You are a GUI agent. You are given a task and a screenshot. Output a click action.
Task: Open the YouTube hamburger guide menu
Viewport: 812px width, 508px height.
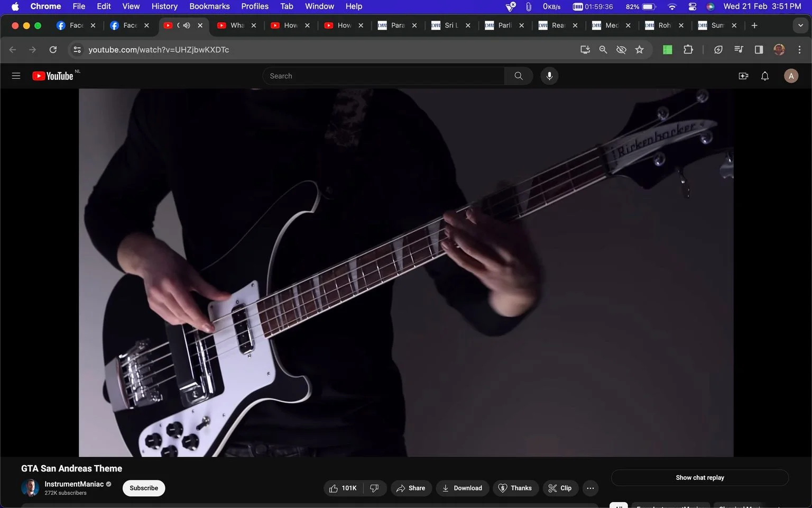point(16,76)
